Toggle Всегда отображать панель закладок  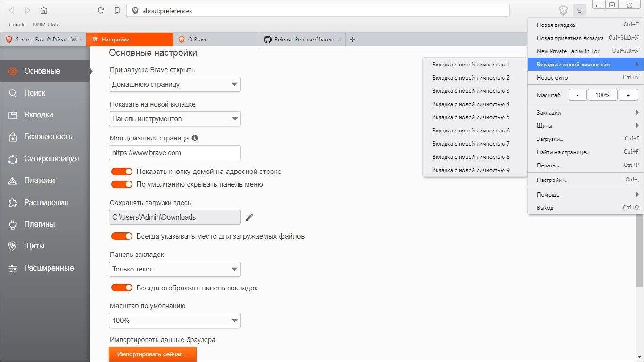(x=122, y=288)
